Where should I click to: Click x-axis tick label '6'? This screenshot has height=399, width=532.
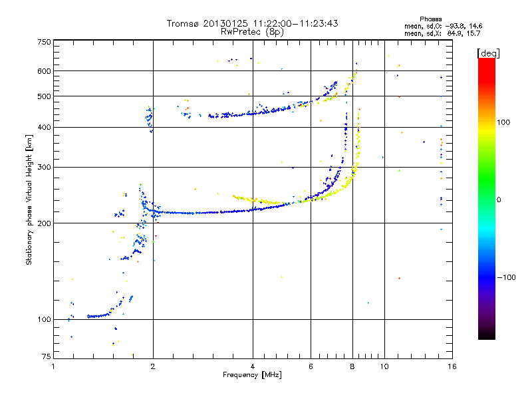pos(311,366)
